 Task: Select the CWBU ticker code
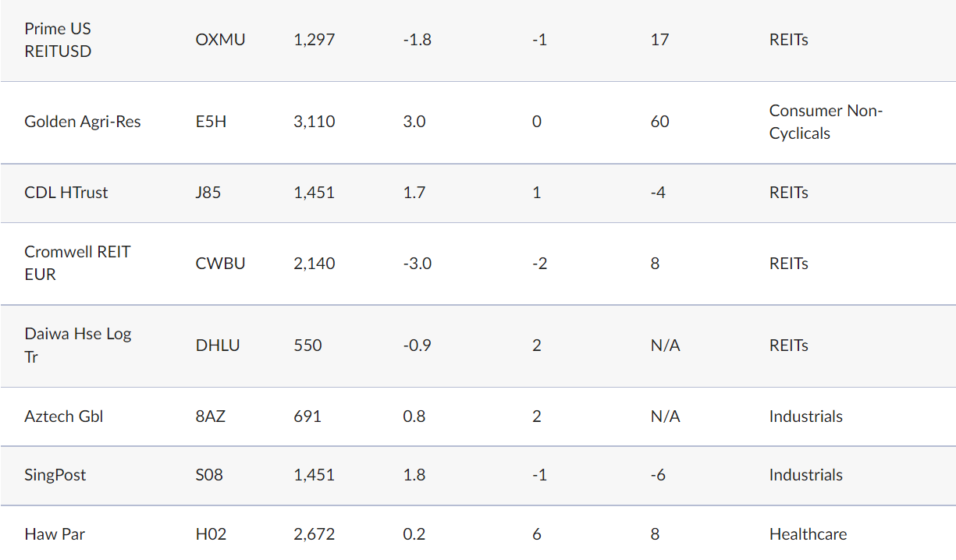point(220,264)
